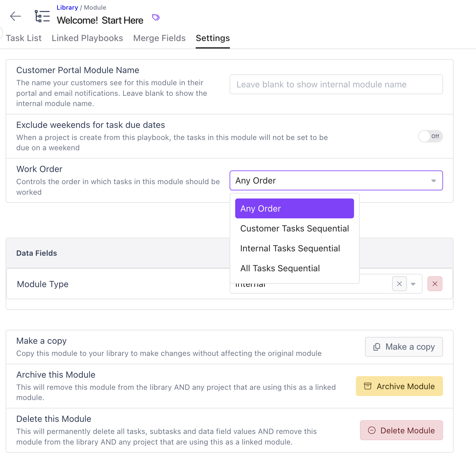
Task: Select Customer Tasks Sequential from the list
Action: point(294,228)
